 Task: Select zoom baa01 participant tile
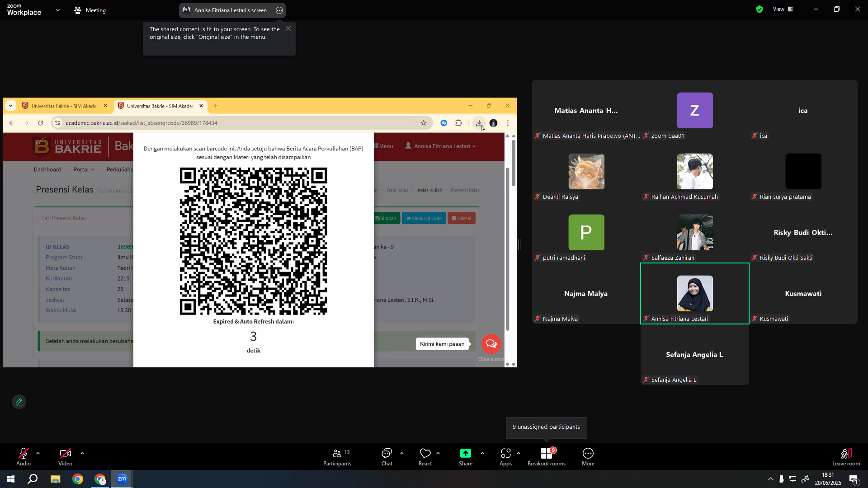pyautogui.click(x=695, y=111)
